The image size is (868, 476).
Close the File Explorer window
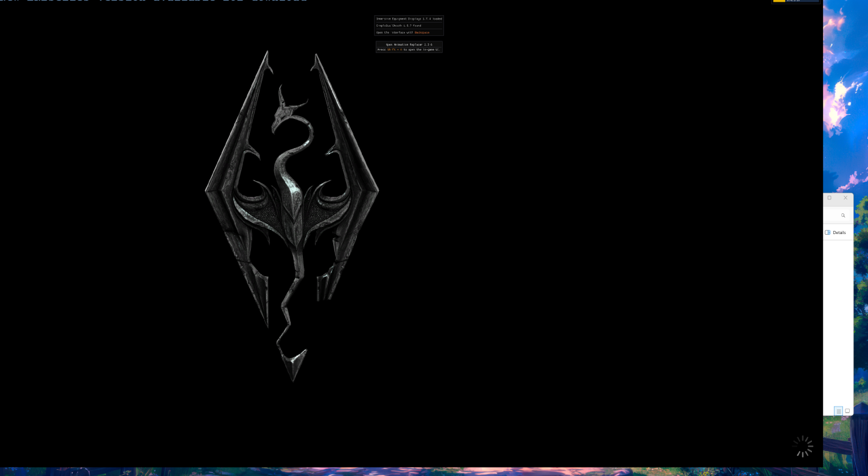click(845, 198)
